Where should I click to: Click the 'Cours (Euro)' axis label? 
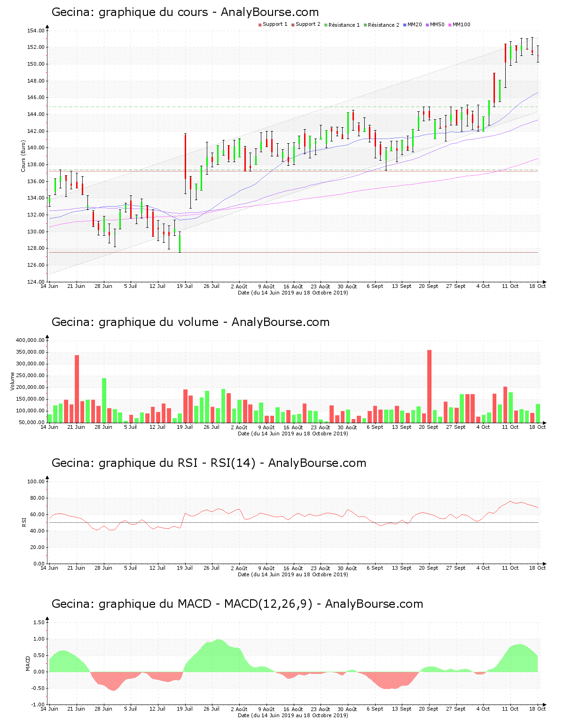(23, 156)
